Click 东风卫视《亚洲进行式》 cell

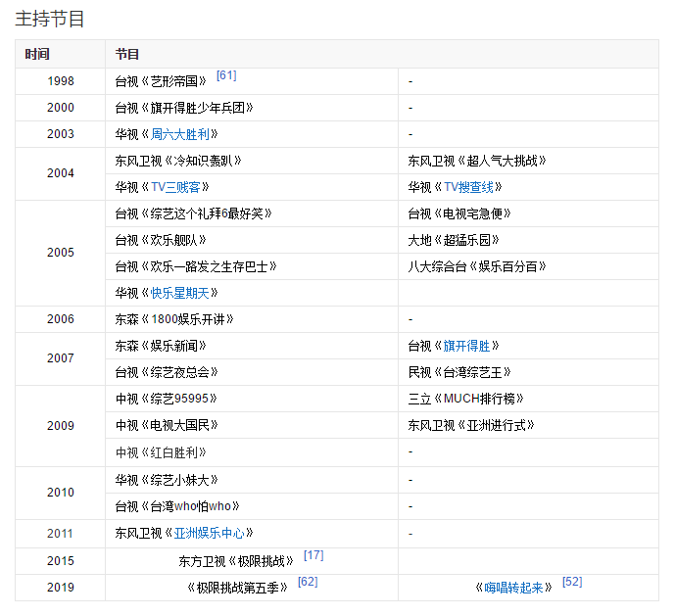click(x=529, y=425)
